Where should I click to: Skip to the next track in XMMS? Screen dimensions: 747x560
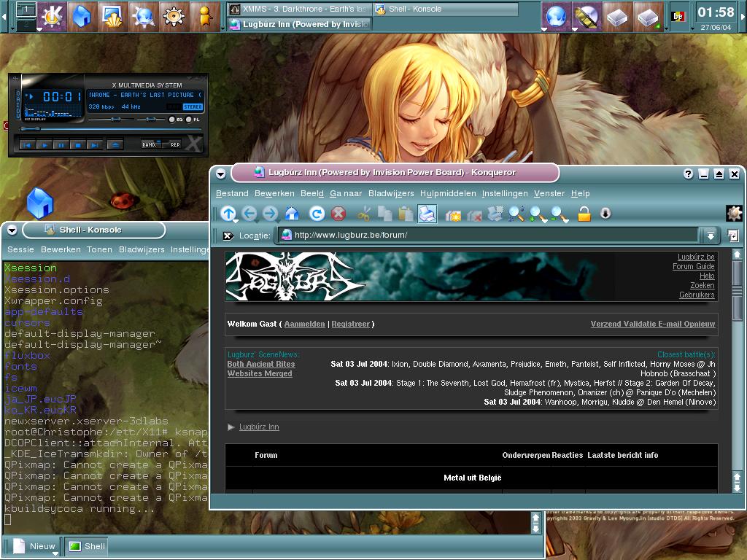(x=94, y=145)
